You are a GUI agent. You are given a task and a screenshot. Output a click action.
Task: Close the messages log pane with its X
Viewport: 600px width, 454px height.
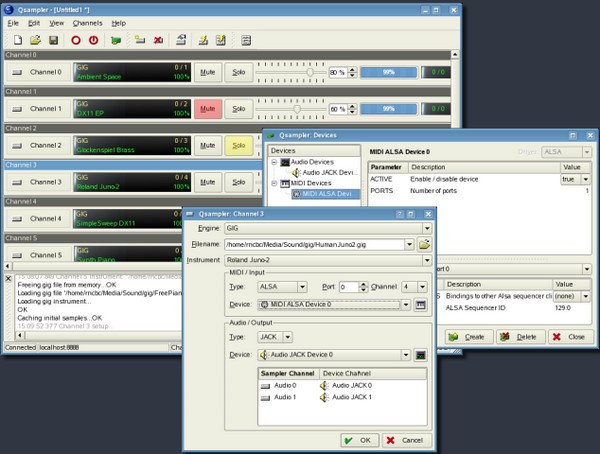tap(8, 278)
